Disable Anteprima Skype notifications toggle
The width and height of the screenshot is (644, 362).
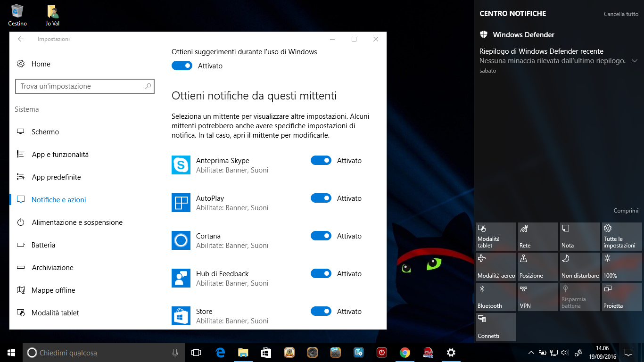pyautogui.click(x=321, y=161)
